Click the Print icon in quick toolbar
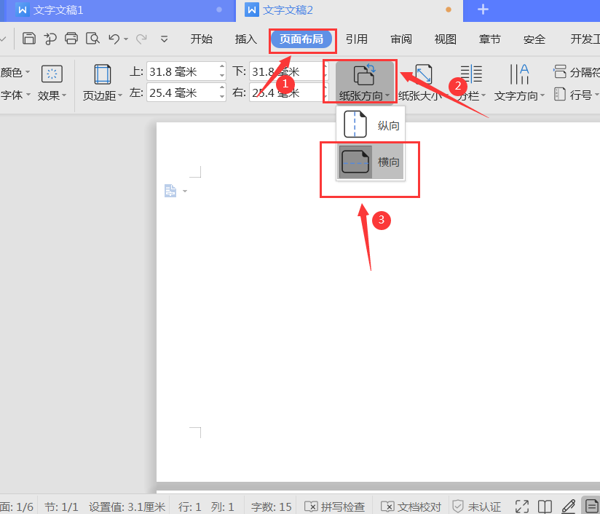Screen dimensions: 601x514 [x=71, y=38]
